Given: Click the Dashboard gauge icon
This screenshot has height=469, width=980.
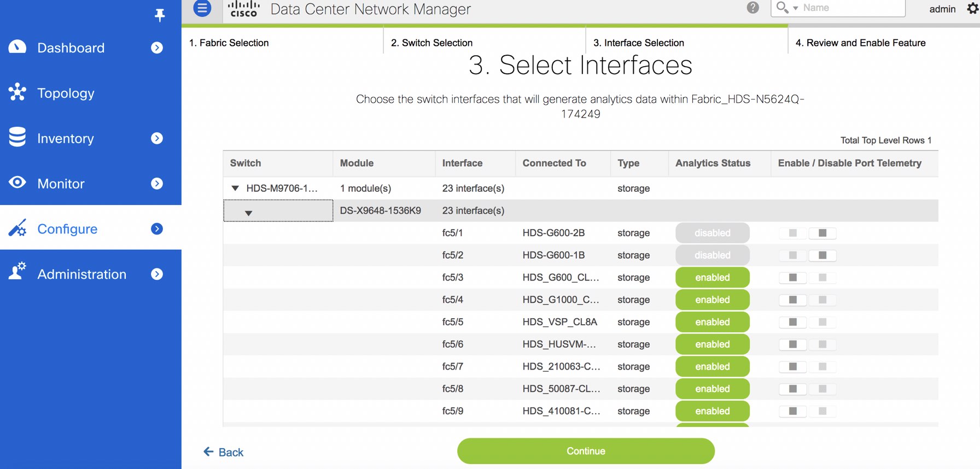Looking at the screenshot, I should click(x=17, y=47).
